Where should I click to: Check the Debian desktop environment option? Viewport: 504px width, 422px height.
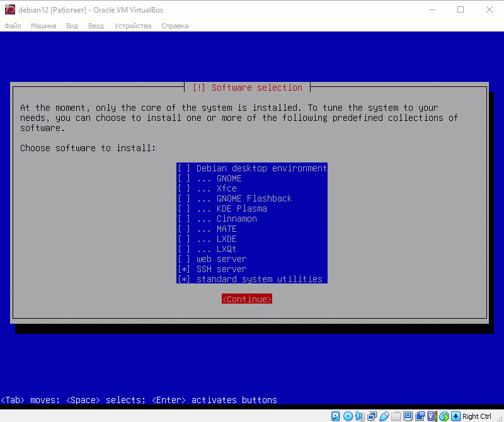tap(252, 168)
